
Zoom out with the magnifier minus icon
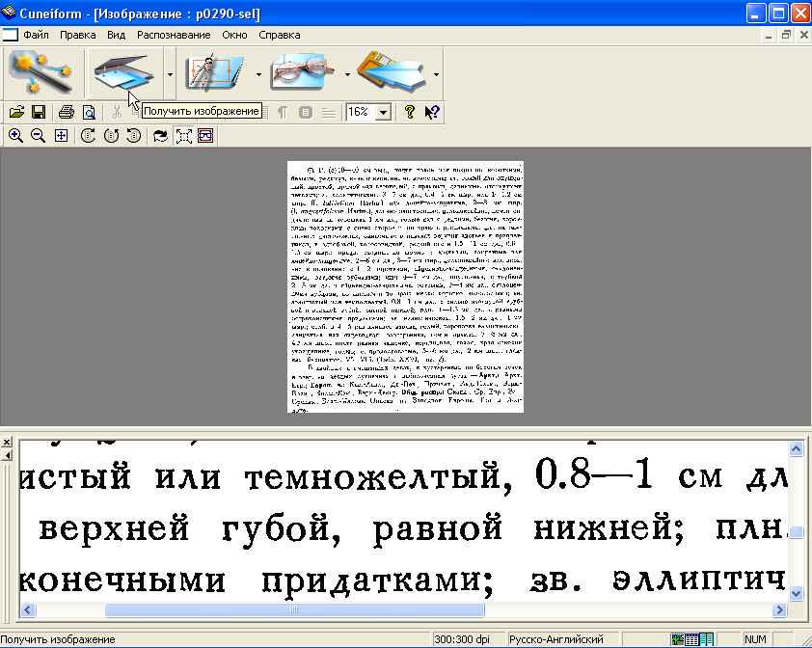pos(38,136)
